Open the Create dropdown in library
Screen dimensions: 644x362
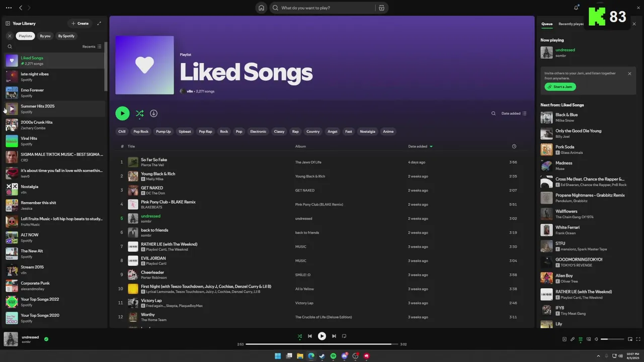pyautogui.click(x=79, y=23)
